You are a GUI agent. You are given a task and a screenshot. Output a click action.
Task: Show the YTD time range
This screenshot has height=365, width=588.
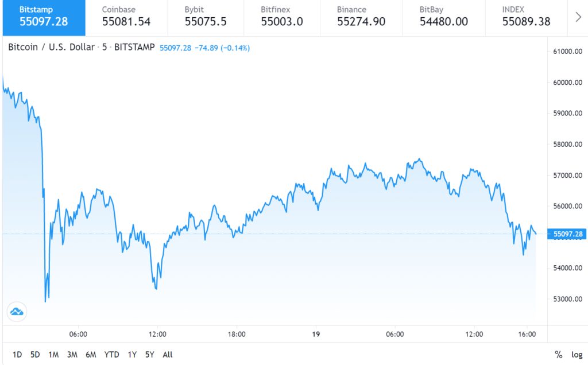(x=111, y=355)
